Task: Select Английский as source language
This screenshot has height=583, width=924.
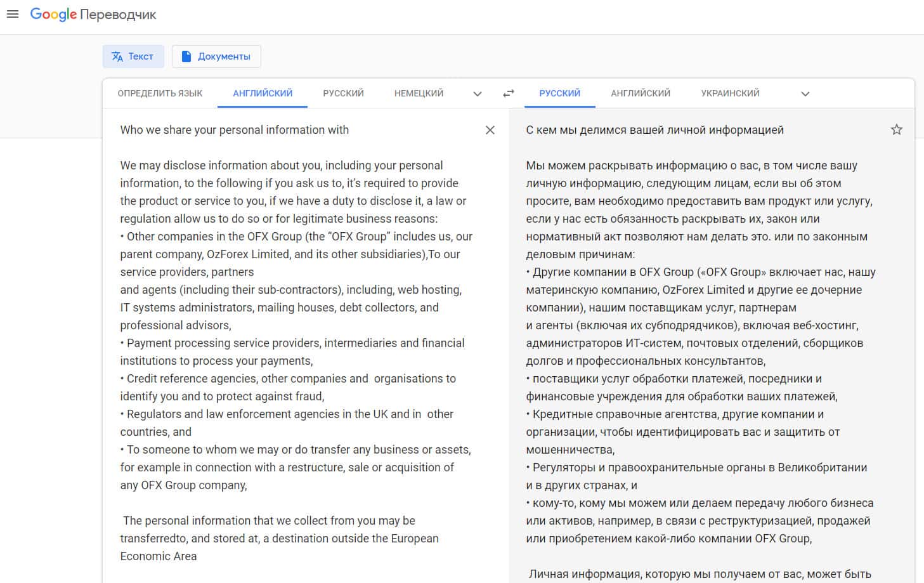Action: [263, 93]
